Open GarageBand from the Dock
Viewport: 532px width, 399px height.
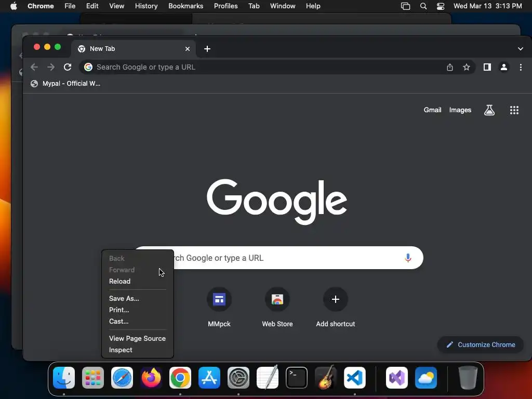[326, 378]
